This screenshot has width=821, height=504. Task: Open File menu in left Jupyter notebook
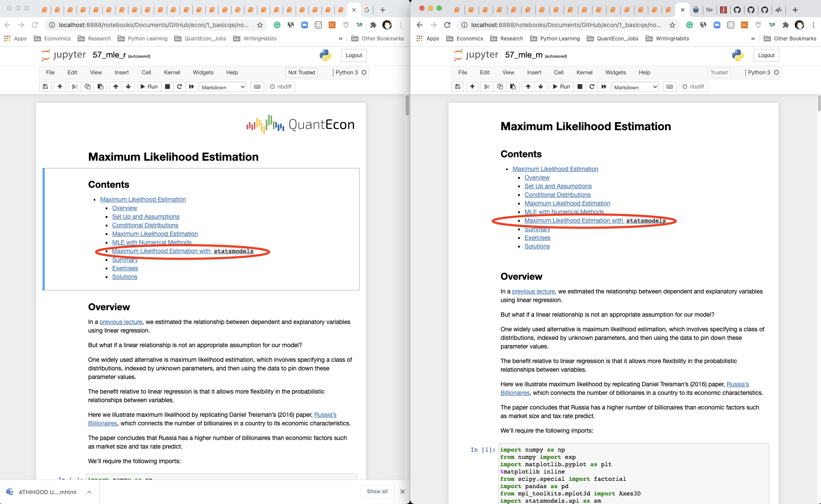(x=50, y=73)
